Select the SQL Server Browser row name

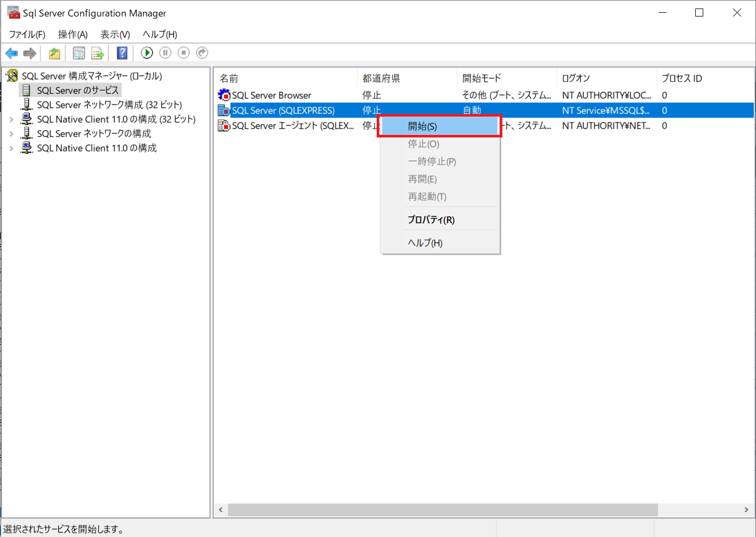pos(272,95)
